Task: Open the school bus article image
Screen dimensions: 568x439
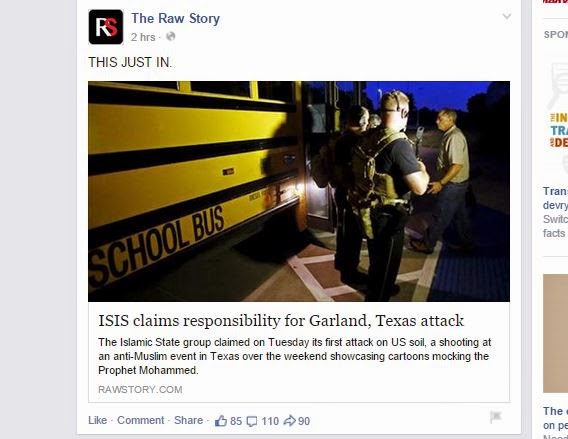Action: [299, 191]
